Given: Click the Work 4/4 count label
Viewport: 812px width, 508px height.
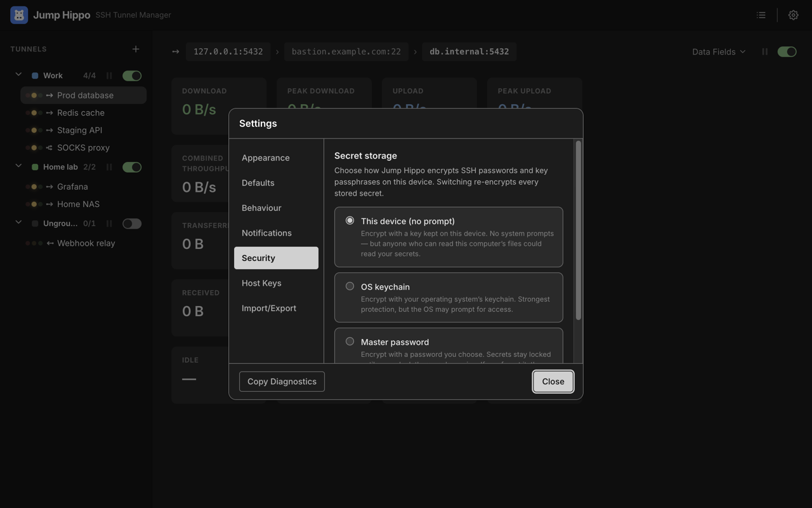Looking at the screenshot, I should [x=89, y=76].
